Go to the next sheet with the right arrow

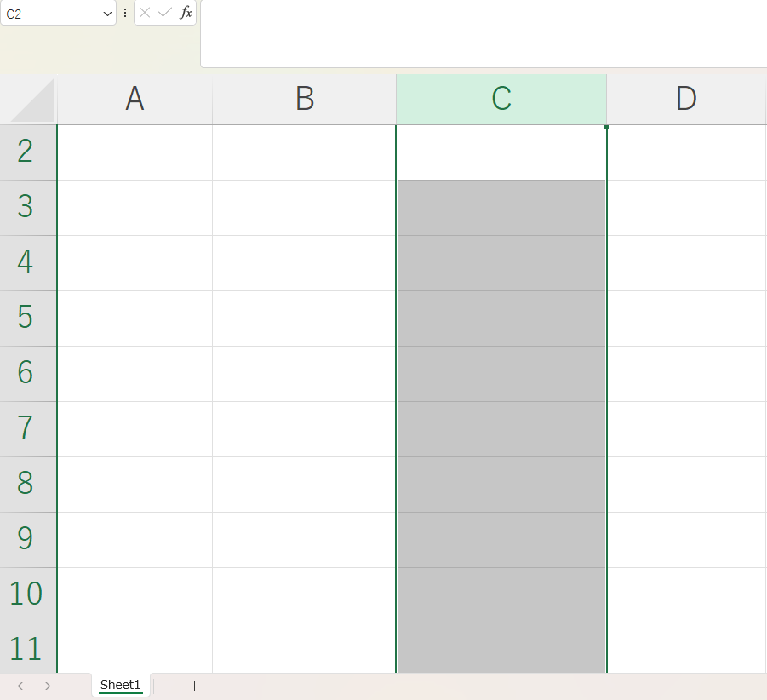point(48,686)
